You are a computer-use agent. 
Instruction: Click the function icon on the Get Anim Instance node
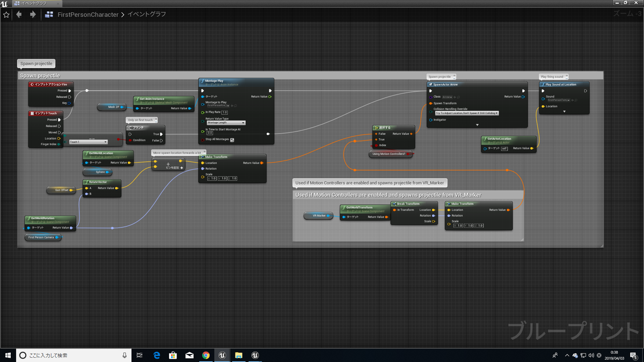coord(137,99)
